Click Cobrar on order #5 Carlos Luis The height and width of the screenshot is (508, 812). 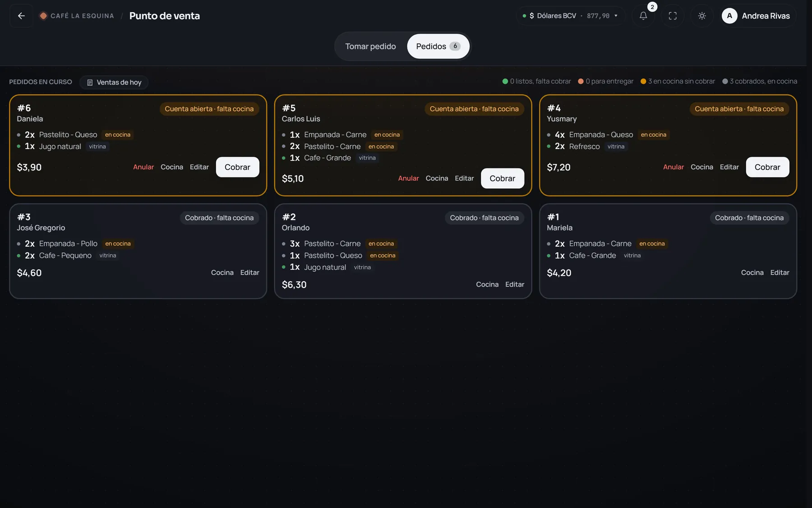pyautogui.click(x=502, y=178)
